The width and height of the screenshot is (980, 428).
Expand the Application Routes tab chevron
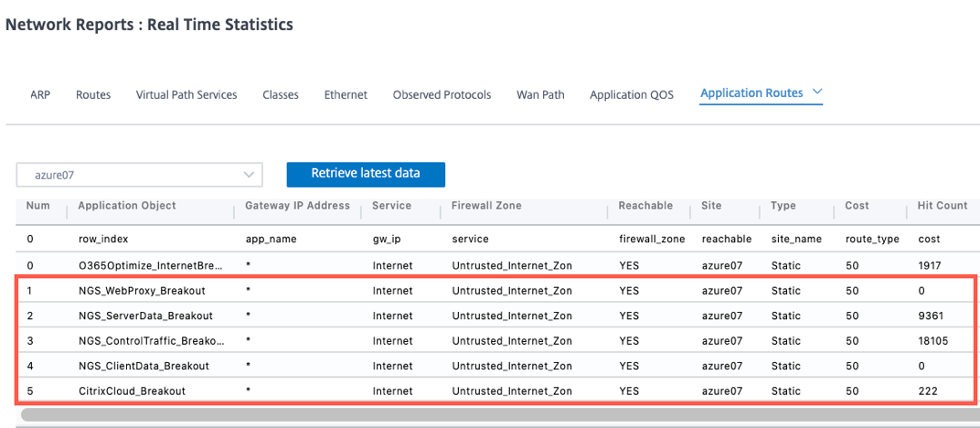[816, 92]
